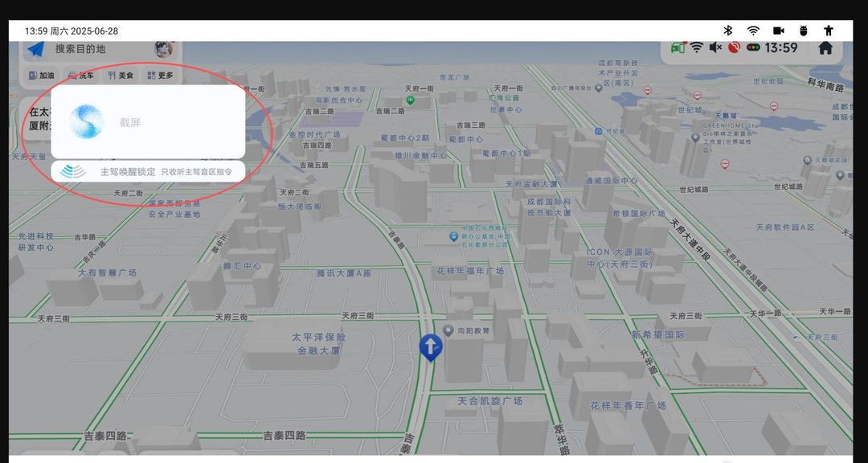The image size is (868, 463).
Task: Click the 13:59 clock in map panel
Action: (781, 47)
